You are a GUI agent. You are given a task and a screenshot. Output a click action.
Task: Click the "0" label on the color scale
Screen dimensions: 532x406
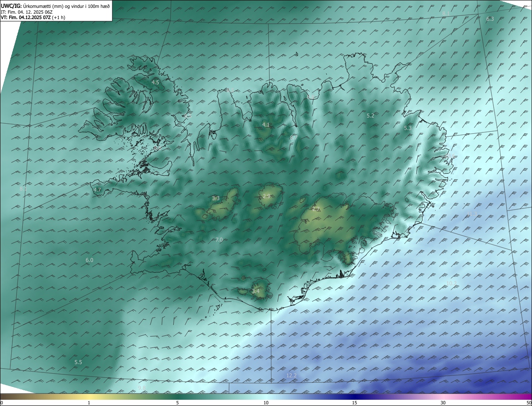coord(2,403)
